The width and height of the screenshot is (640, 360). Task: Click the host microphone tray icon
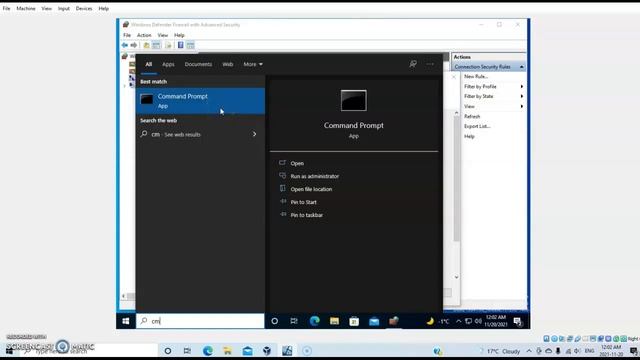click(558, 351)
